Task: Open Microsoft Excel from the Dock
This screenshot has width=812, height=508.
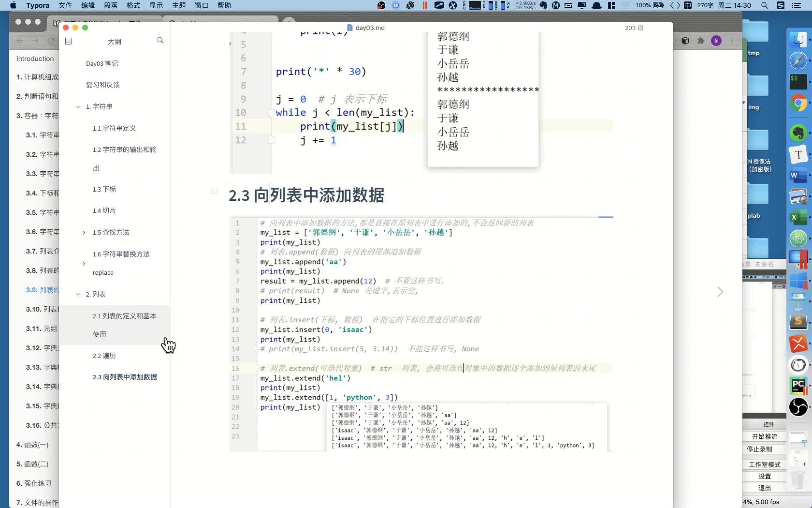Action: tap(798, 218)
